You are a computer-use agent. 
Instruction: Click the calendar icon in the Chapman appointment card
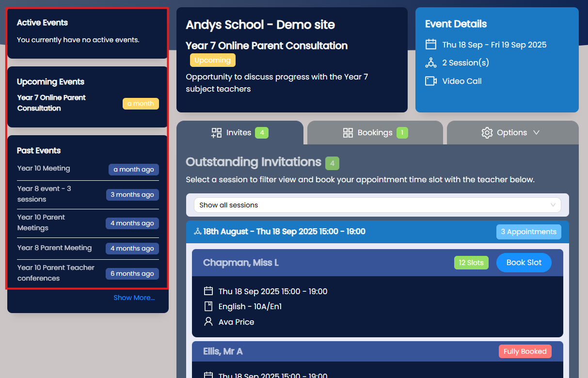(208, 291)
